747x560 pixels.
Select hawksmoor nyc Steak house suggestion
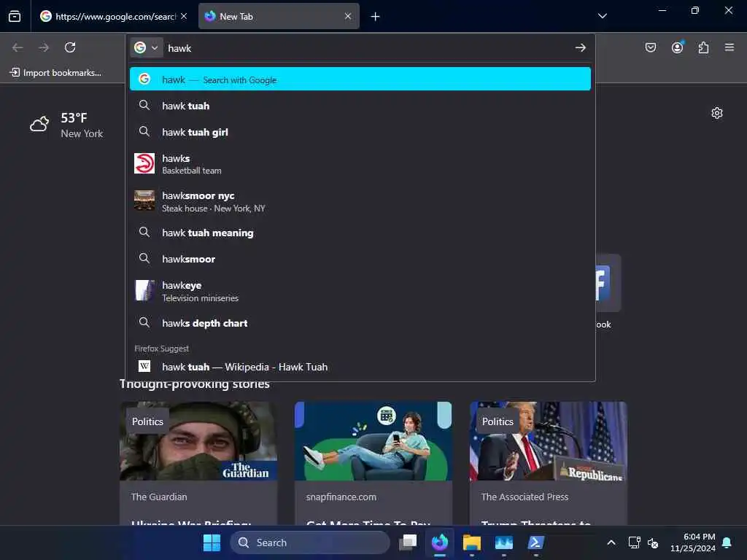(360, 201)
